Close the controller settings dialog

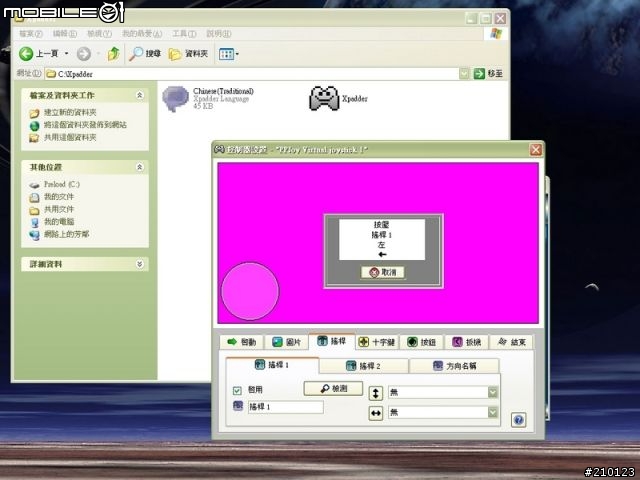click(536, 150)
